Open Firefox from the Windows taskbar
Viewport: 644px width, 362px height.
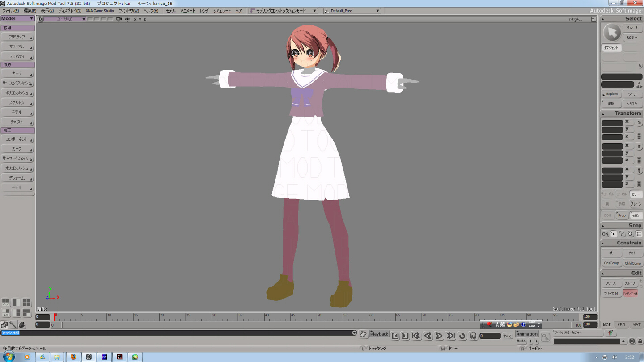73,357
